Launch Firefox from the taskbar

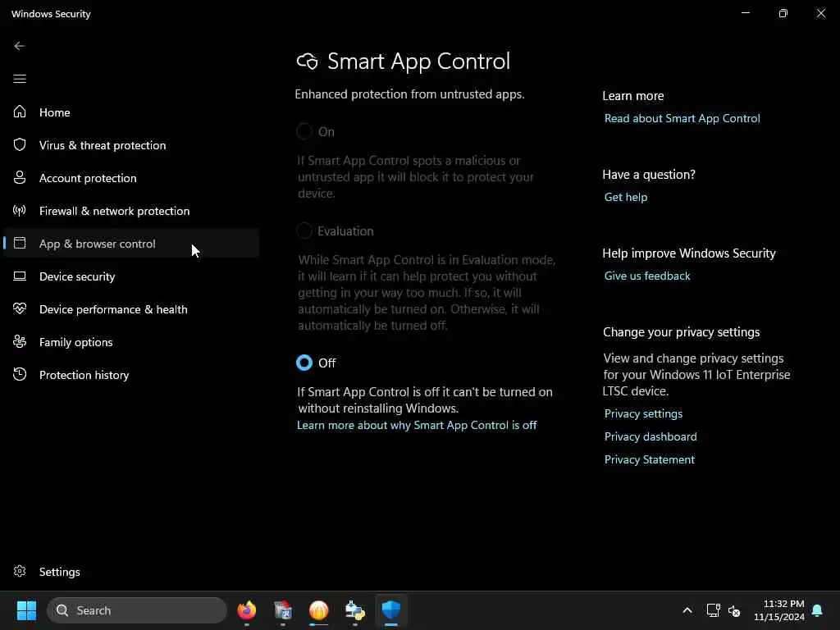pyautogui.click(x=246, y=610)
